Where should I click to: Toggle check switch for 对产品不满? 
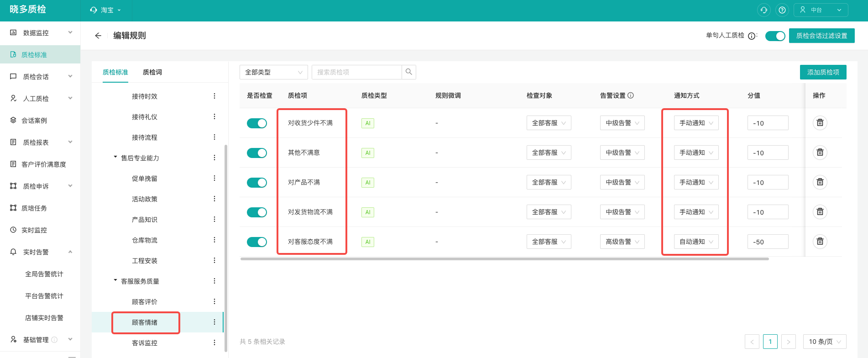257,183
